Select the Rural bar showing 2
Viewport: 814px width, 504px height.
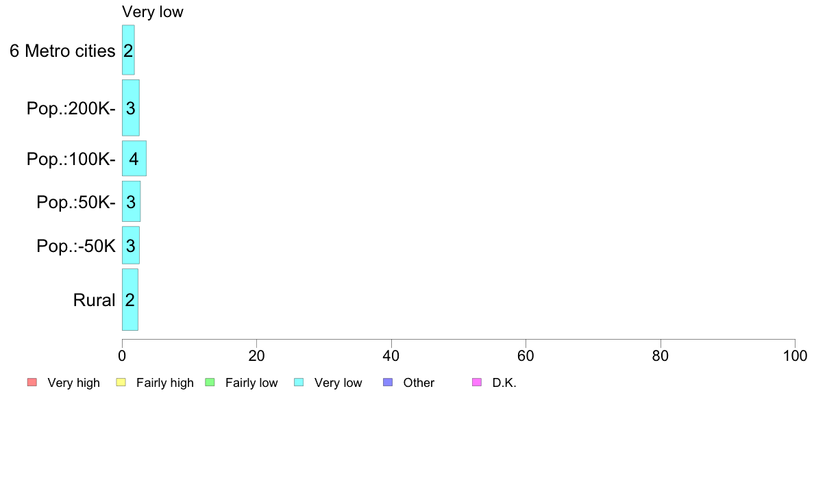(x=130, y=299)
